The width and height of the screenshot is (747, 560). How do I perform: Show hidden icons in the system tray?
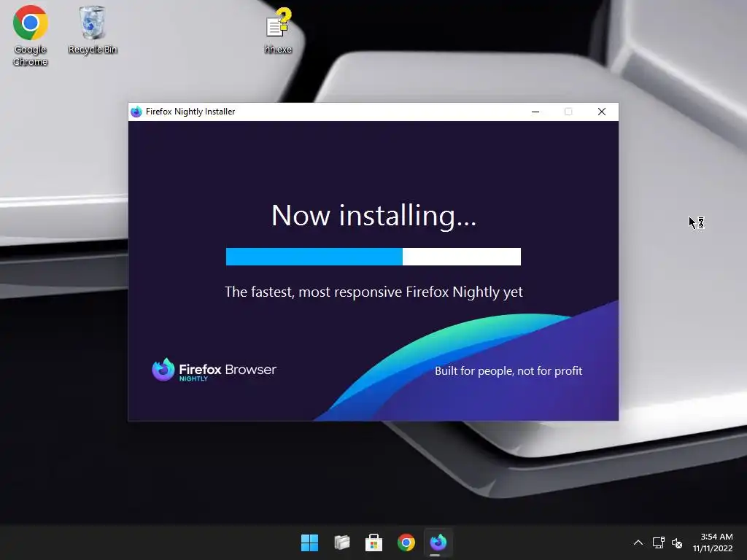click(638, 542)
